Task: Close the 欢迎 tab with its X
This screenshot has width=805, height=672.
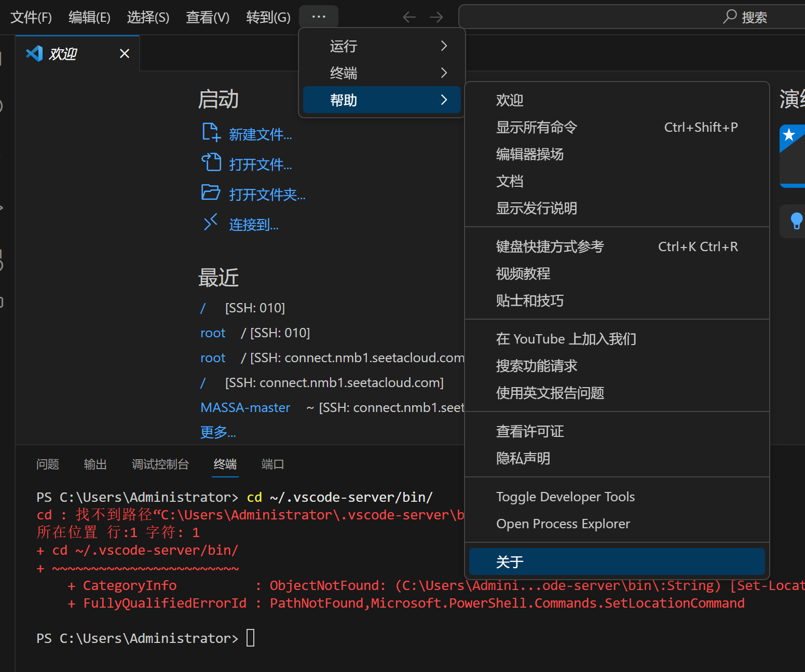Action: pyautogui.click(x=125, y=53)
